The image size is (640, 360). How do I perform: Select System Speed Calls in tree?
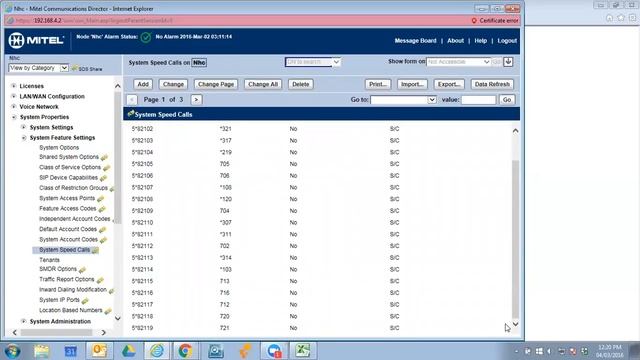click(x=64, y=250)
